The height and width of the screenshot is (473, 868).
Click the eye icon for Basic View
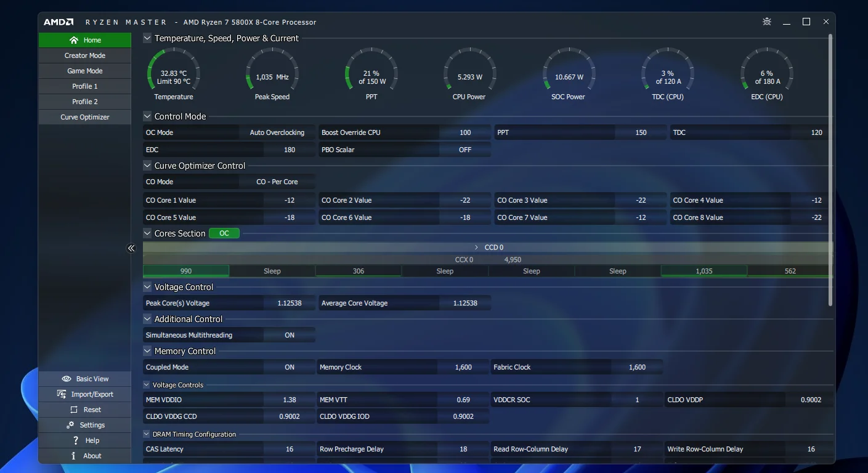point(67,379)
